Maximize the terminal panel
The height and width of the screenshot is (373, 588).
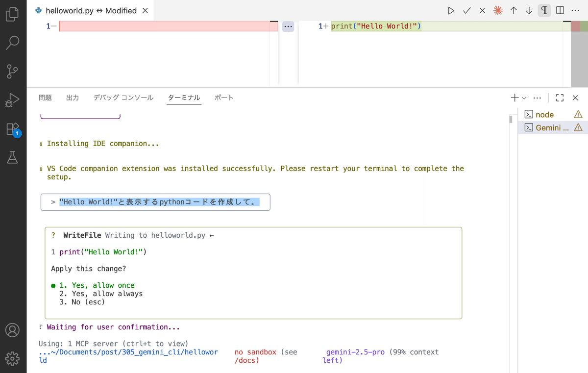tap(560, 98)
